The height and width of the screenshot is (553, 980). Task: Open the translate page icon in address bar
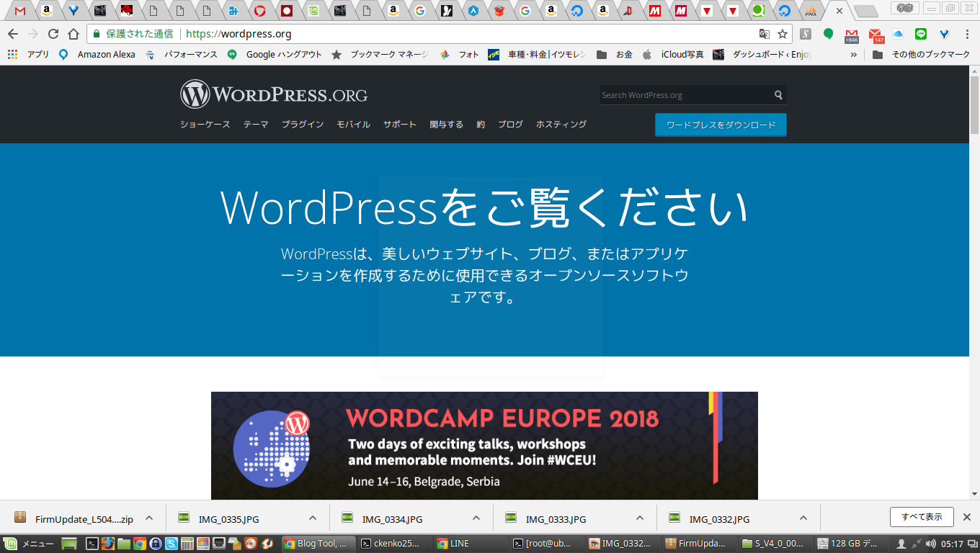[764, 34]
